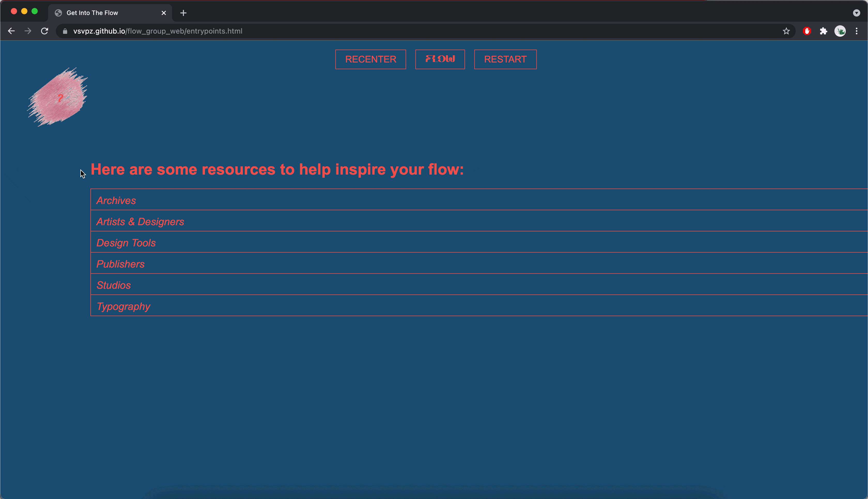The height and width of the screenshot is (499, 868).
Task: Reload the current page
Action: pos(44,31)
